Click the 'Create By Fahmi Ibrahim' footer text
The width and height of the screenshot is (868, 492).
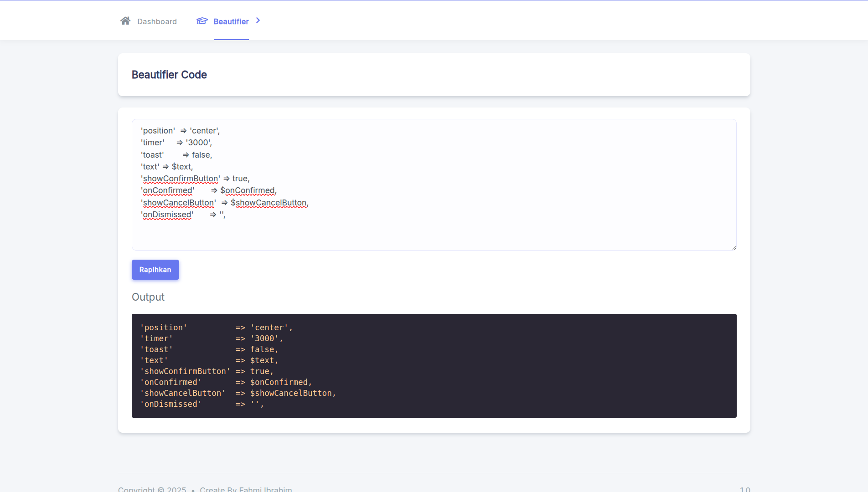click(246, 489)
